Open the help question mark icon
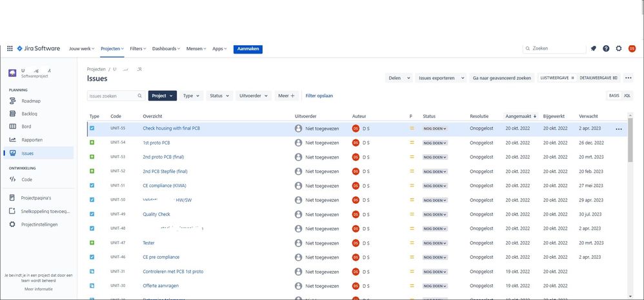The width and height of the screenshot is (644, 300). (606, 48)
